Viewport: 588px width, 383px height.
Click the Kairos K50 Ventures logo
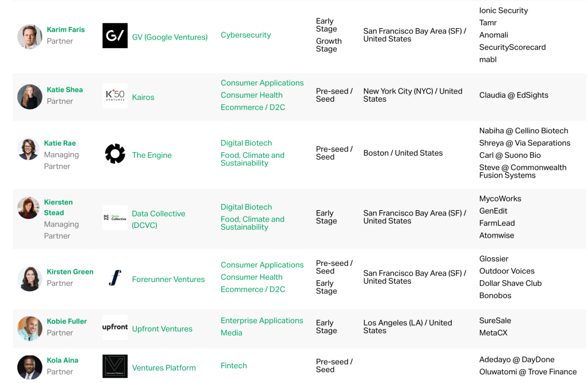tap(115, 95)
